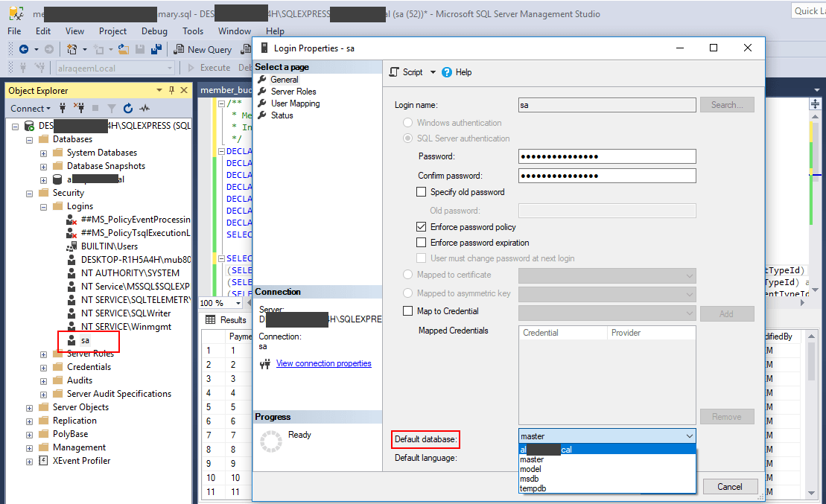
Task: Expand the Credentials folder
Action: [x=44, y=368]
